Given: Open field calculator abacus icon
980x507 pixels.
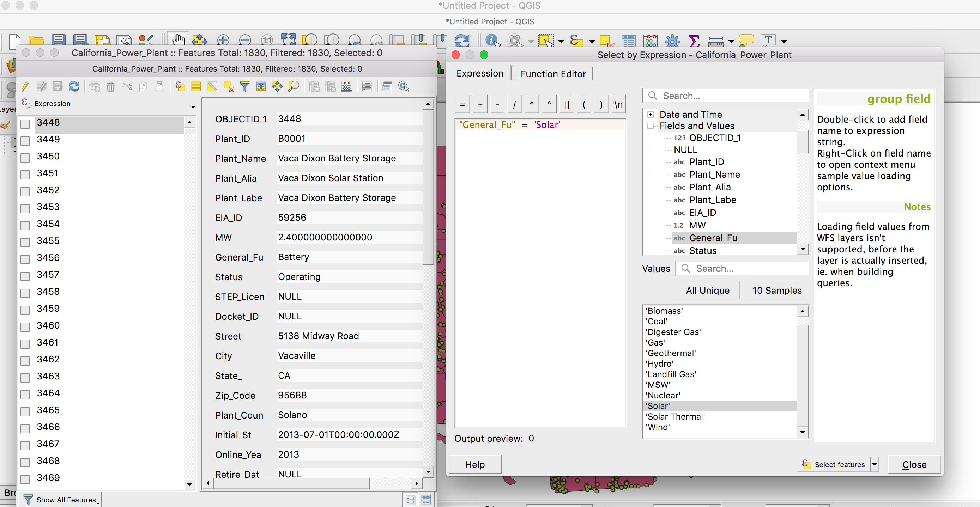Looking at the screenshot, I should pos(346,87).
